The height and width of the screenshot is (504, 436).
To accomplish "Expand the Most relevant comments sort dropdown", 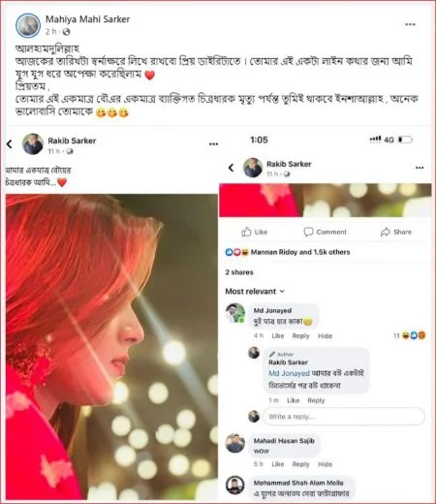I will pos(255,292).
